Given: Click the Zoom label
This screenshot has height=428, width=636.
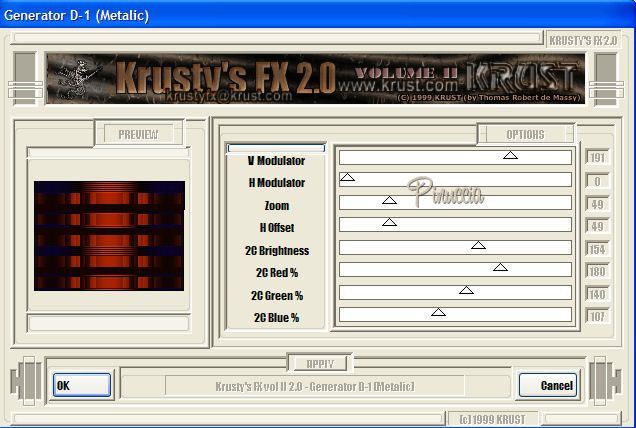Looking at the screenshot, I should [x=277, y=206].
